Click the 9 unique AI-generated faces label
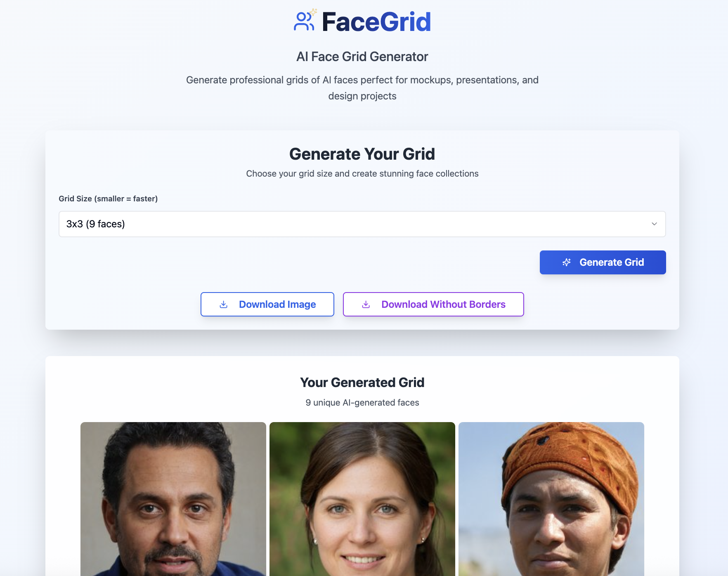The width and height of the screenshot is (728, 576). tap(362, 402)
